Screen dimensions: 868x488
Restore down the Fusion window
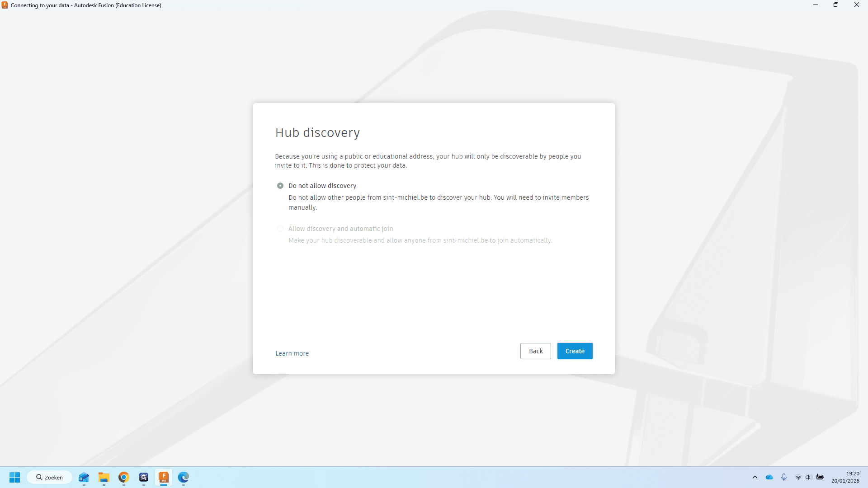click(836, 5)
